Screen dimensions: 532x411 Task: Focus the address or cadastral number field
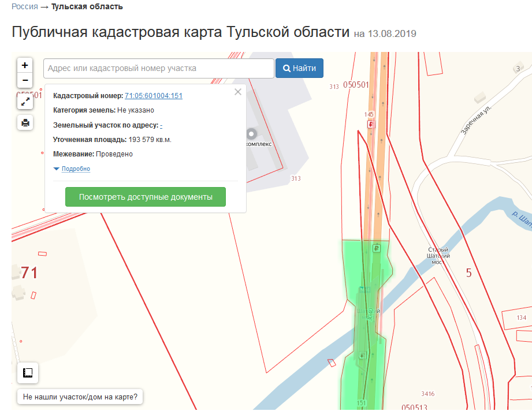(158, 68)
